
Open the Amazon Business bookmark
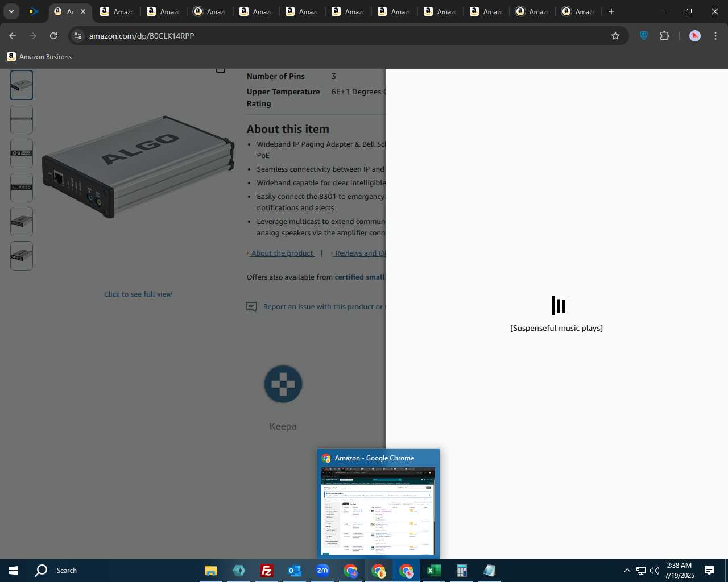(x=39, y=57)
